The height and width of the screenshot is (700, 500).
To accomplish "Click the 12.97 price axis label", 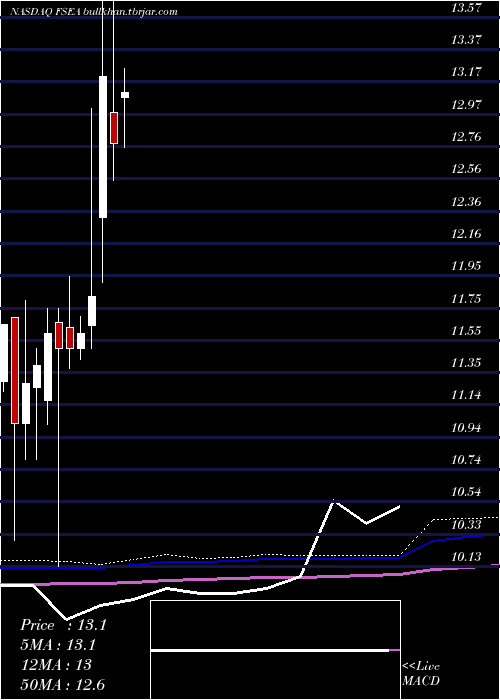I will pyautogui.click(x=466, y=105).
